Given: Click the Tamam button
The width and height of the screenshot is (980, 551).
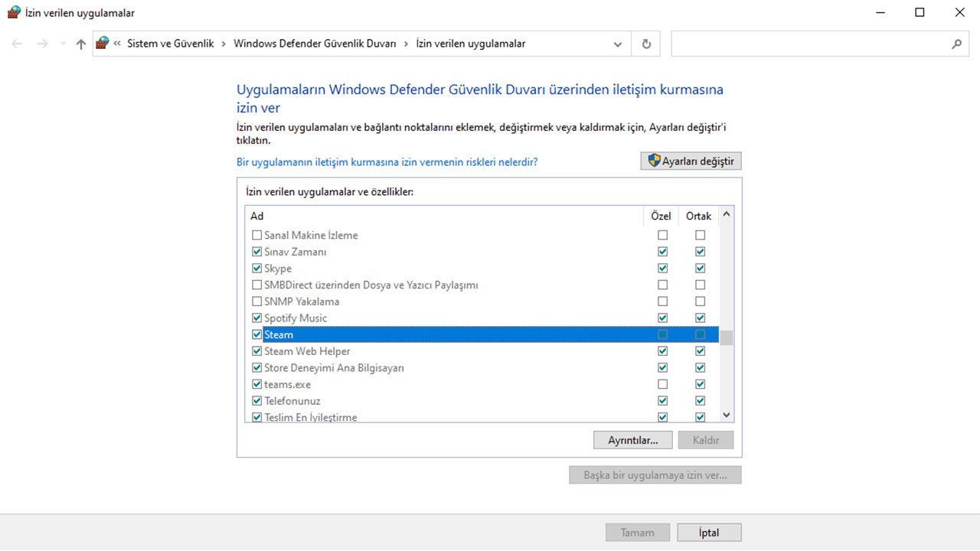Looking at the screenshot, I should (638, 533).
